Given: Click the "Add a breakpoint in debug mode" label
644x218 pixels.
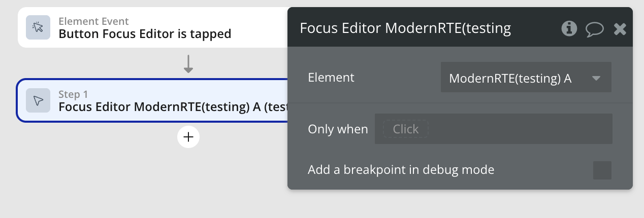Looking at the screenshot, I should click(401, 169).
